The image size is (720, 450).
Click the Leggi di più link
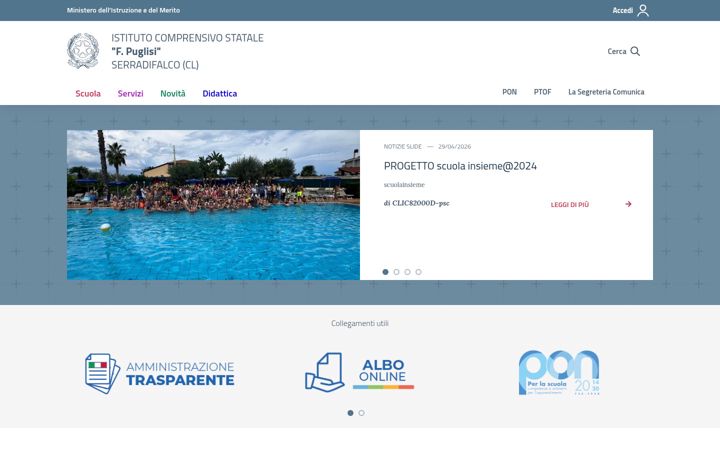(x=569, y=204)
